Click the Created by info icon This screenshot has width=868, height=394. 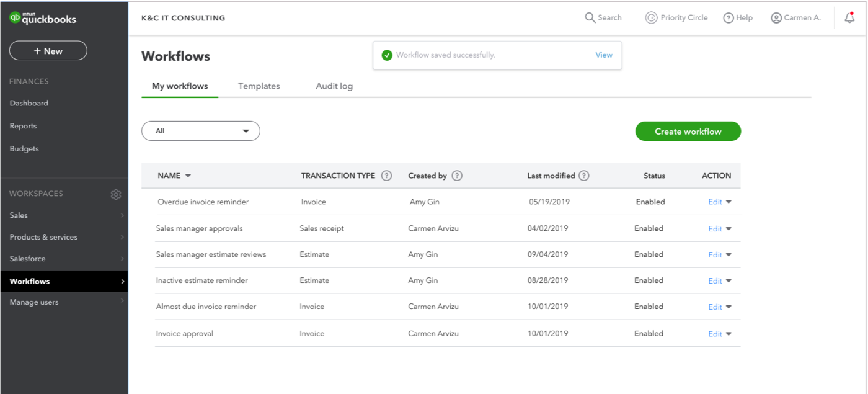[457, 176]
